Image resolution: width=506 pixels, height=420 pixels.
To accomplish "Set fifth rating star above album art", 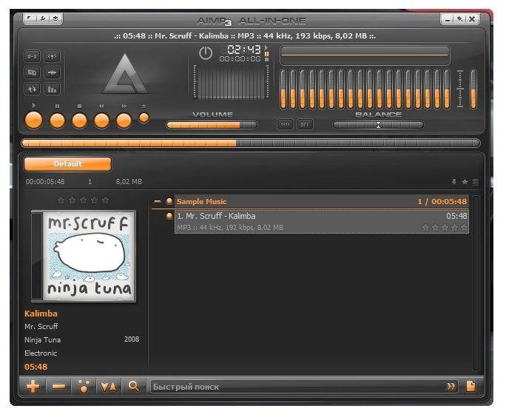I will point(105,200).
